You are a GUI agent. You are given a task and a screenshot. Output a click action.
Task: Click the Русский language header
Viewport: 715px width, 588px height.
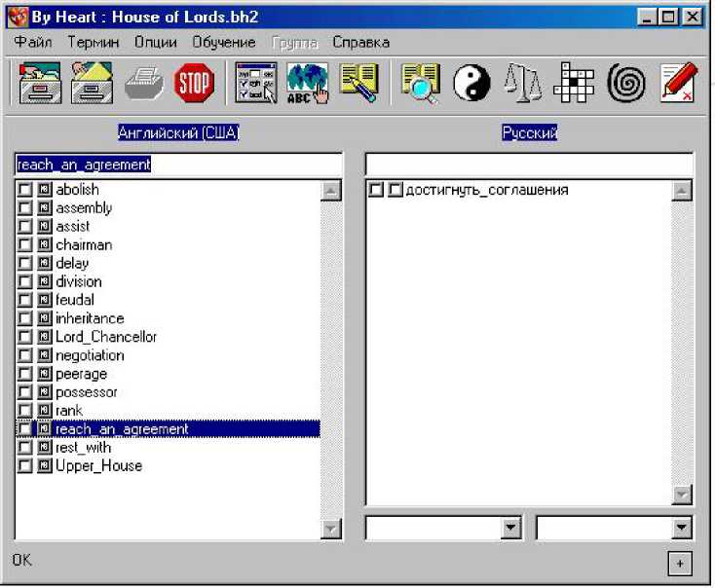(529, 132)
